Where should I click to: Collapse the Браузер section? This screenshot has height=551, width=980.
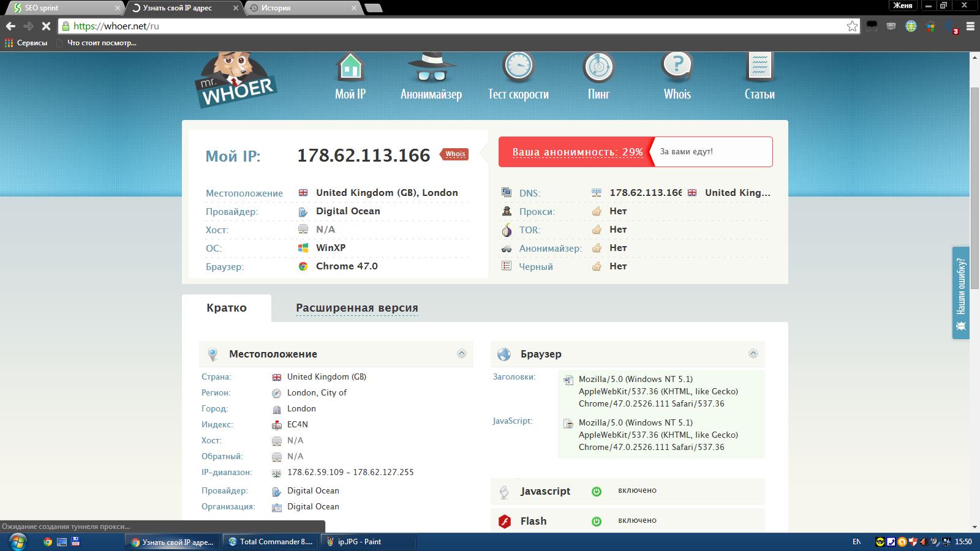click(753, 354)
